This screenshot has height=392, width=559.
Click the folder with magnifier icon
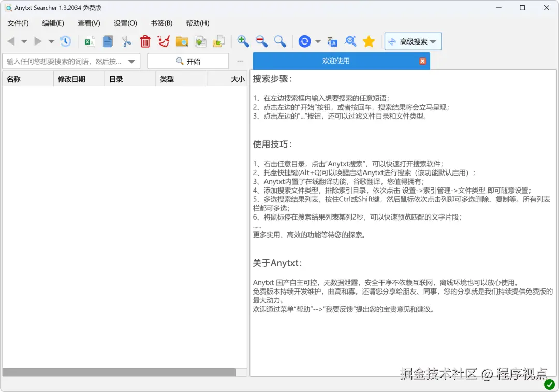182,42
